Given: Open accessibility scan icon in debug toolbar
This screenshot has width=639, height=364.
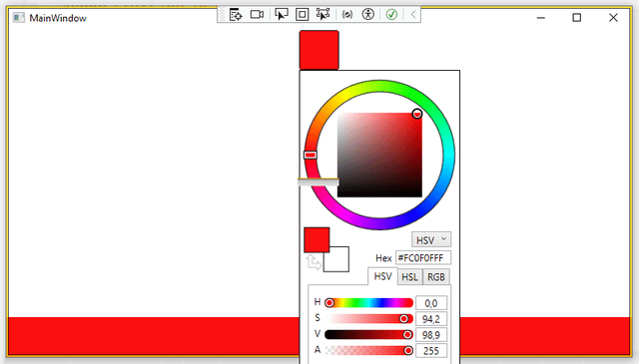Looking at the screenshot, I should pos(368,15).
